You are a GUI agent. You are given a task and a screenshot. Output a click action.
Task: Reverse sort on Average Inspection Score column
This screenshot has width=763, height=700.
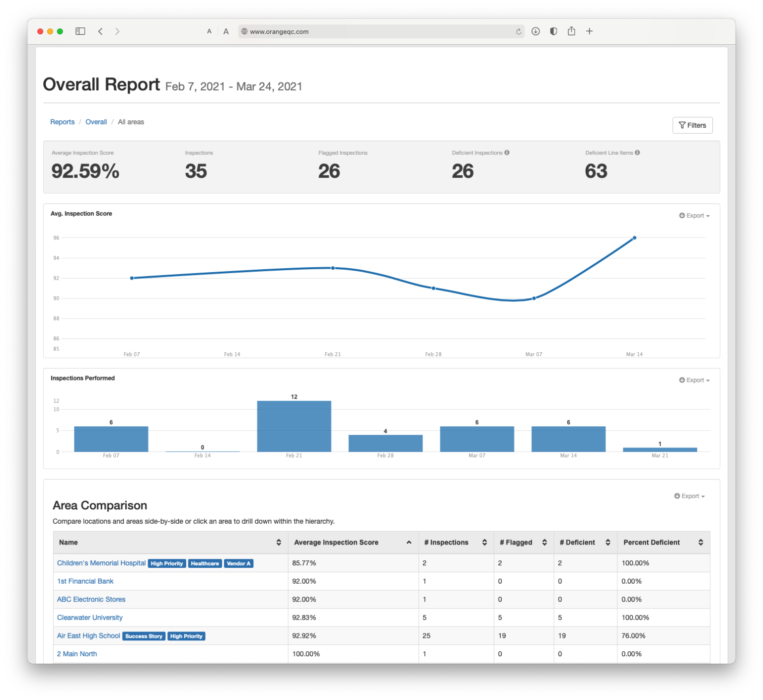tap(409, 542)
